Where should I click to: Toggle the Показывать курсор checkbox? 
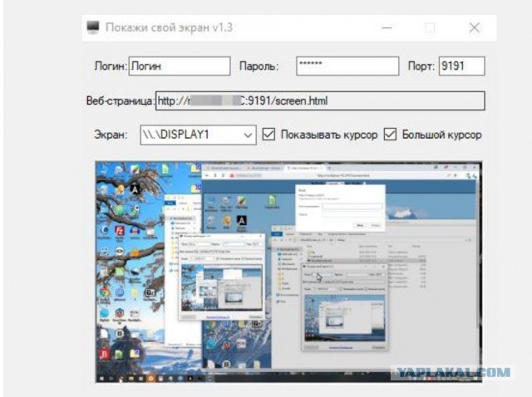click(x=268, y=135)
